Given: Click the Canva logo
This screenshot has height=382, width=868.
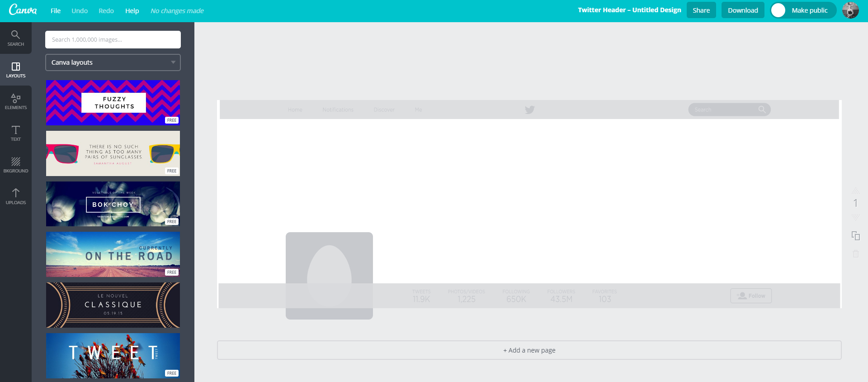Looking at the screenshot, I should 23,10.
